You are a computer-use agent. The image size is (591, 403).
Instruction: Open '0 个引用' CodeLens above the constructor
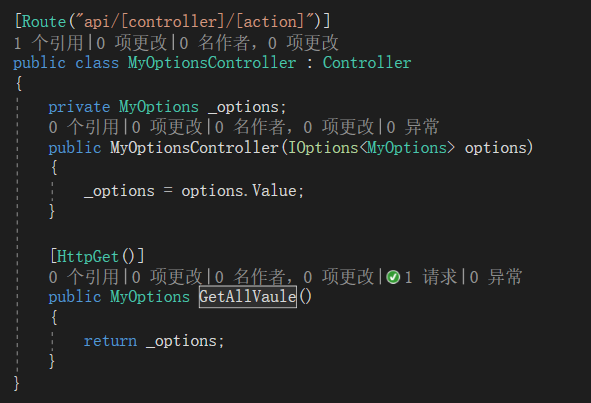point(84,127)
